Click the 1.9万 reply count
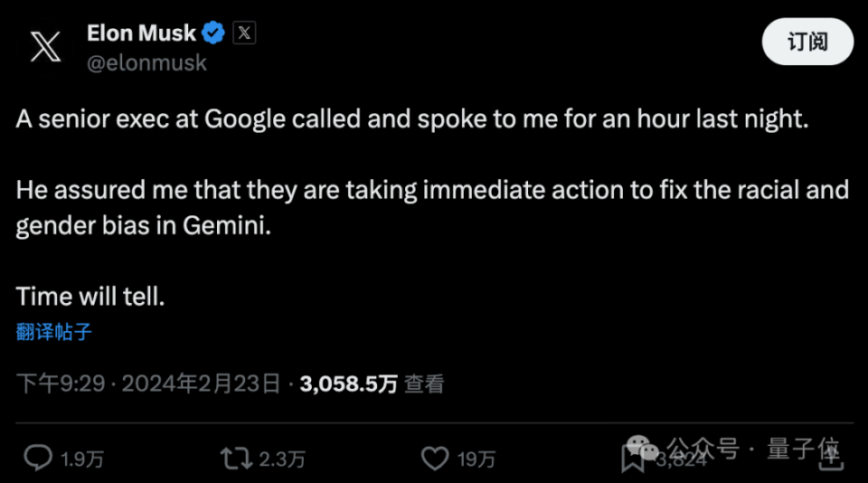The height and width of the screenshot is (483, 868). click(82, 459)
